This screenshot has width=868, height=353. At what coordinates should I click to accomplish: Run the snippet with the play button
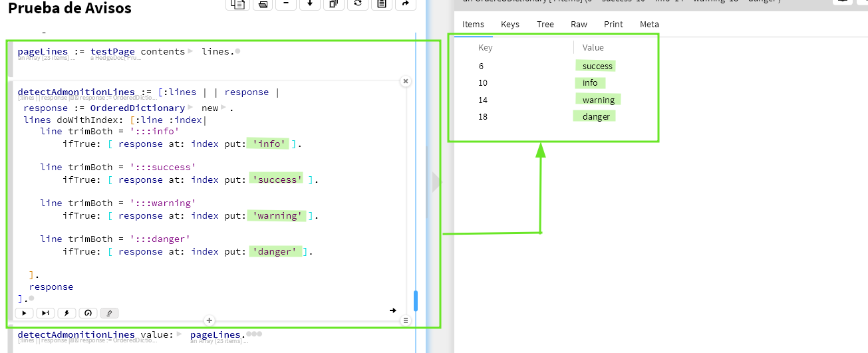[24, 312]
